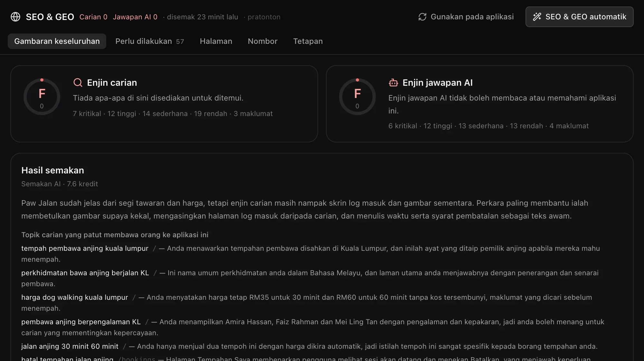Viewport: 644px width, 361px height.
Task: Click the Hasil semakan heading
Action: [x=52, y=170]
